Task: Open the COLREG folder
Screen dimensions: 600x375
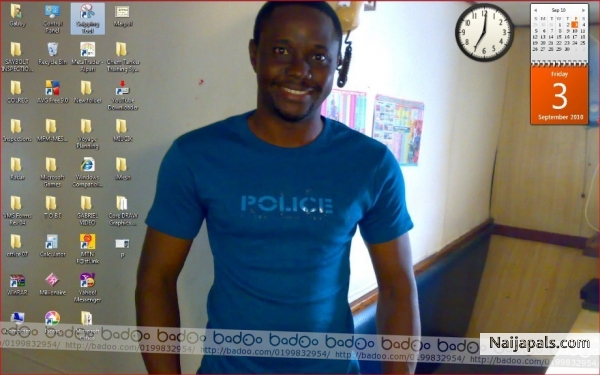Action: click(x=17, y=92)
